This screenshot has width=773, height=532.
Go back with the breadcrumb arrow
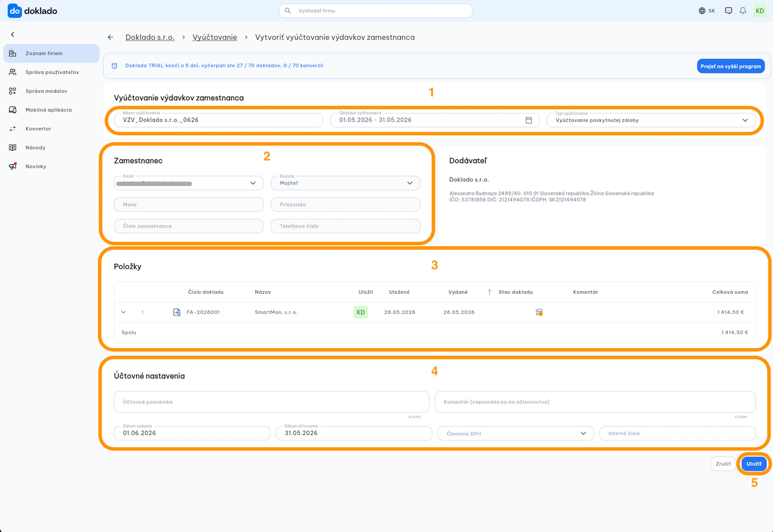[110, 37]
